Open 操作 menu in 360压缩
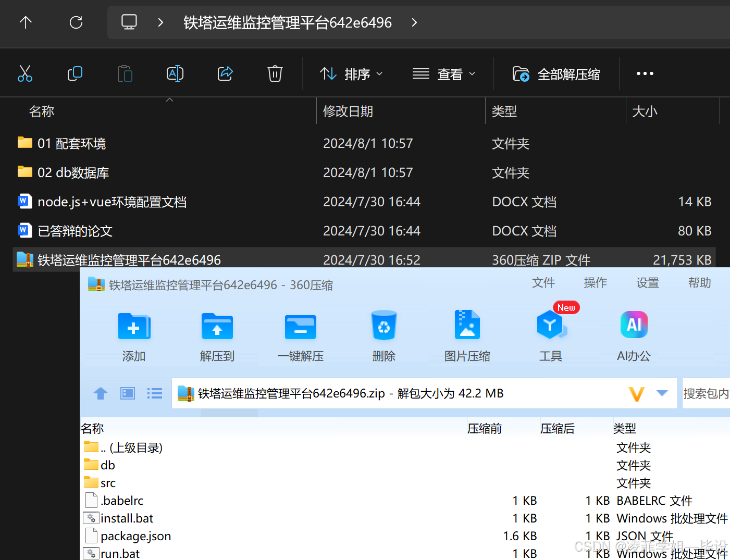This screenshot has width=730, height=560. pyautogui.click(x=596, y=282)
